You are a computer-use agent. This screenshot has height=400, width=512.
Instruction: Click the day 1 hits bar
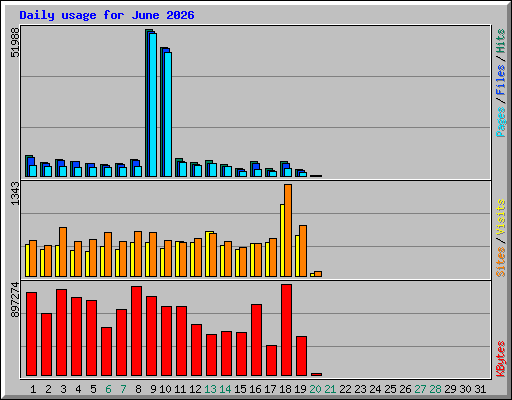pos(27,166)
